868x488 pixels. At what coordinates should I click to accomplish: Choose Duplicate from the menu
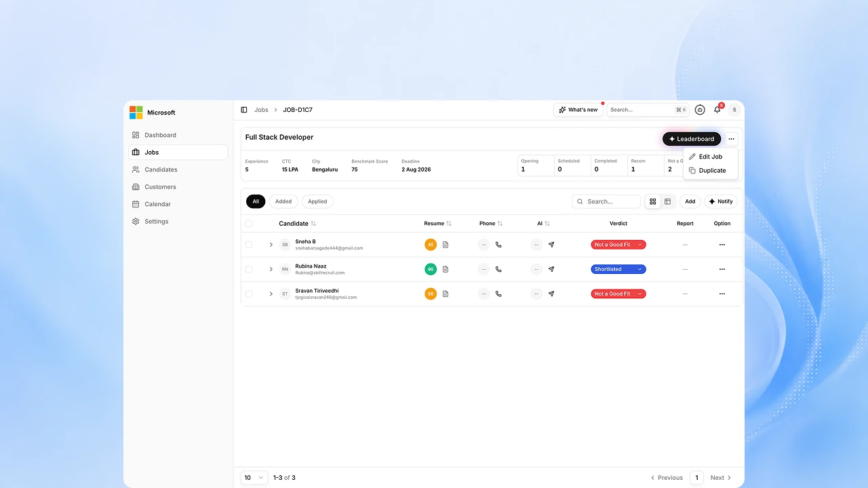pos(711,171)
